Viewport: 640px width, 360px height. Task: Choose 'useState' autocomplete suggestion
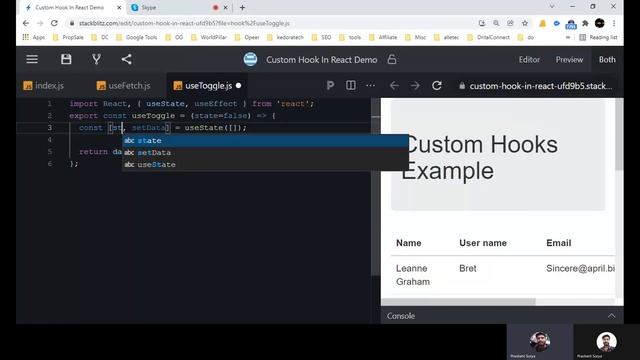[x=265, y=164]
